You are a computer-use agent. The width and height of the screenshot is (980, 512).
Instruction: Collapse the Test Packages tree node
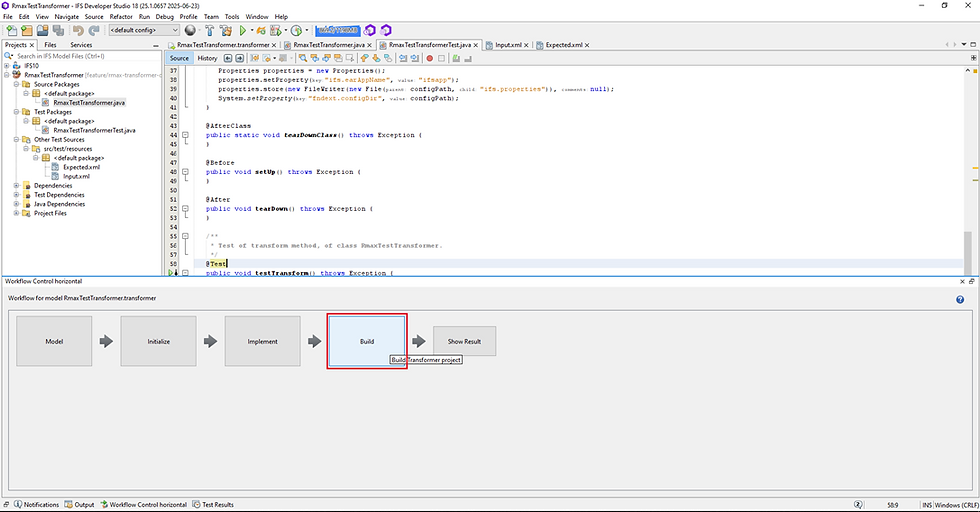[16, 112]
